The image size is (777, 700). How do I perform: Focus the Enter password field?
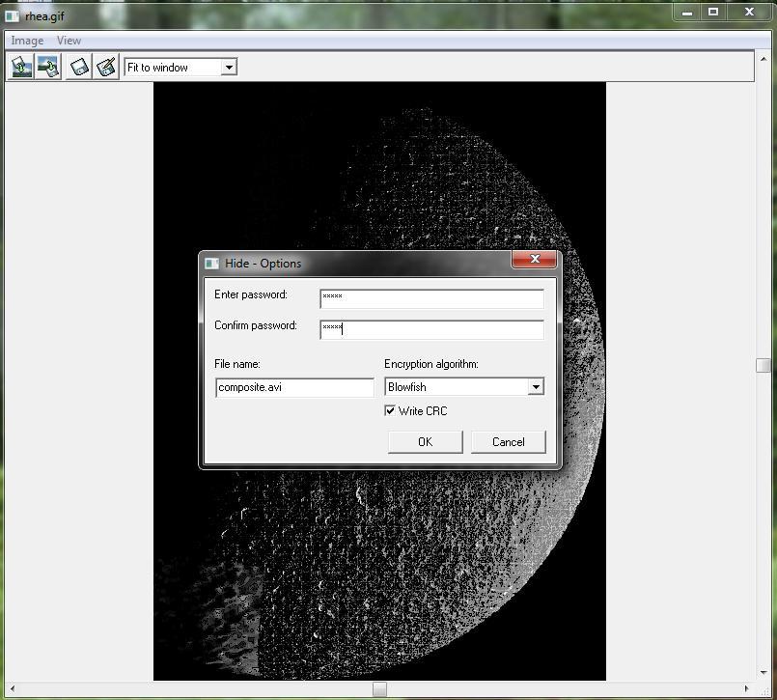pyautogui.click(x=432, y=298)
